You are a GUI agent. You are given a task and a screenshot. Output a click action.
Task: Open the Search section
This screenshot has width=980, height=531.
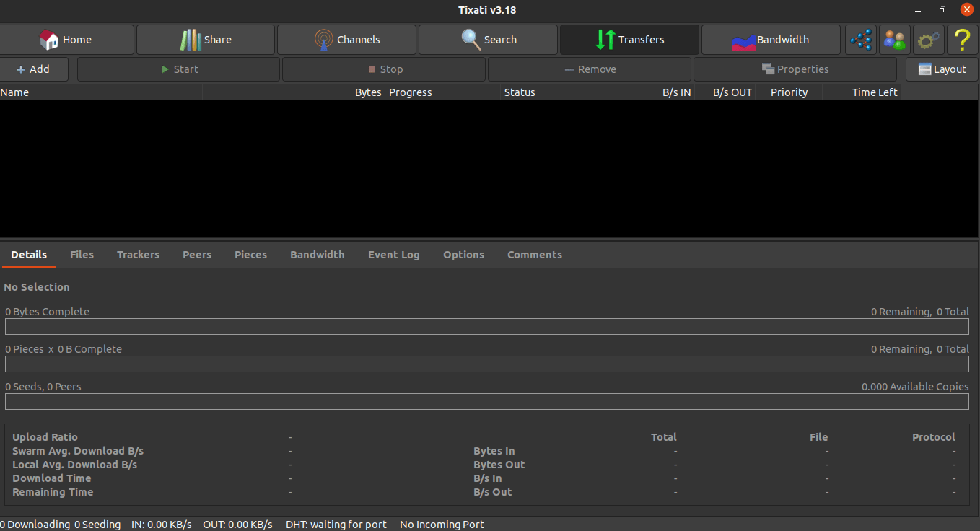click(x=488, y=40)
